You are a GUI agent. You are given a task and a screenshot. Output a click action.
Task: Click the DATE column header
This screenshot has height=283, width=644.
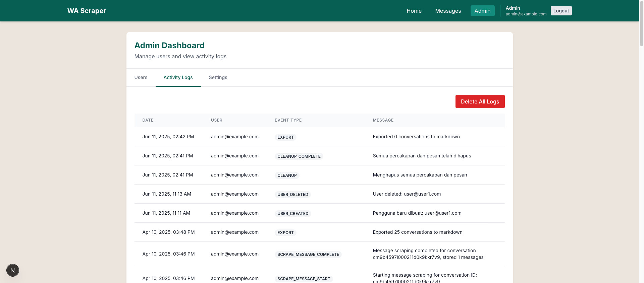click(x=148, y=120)
